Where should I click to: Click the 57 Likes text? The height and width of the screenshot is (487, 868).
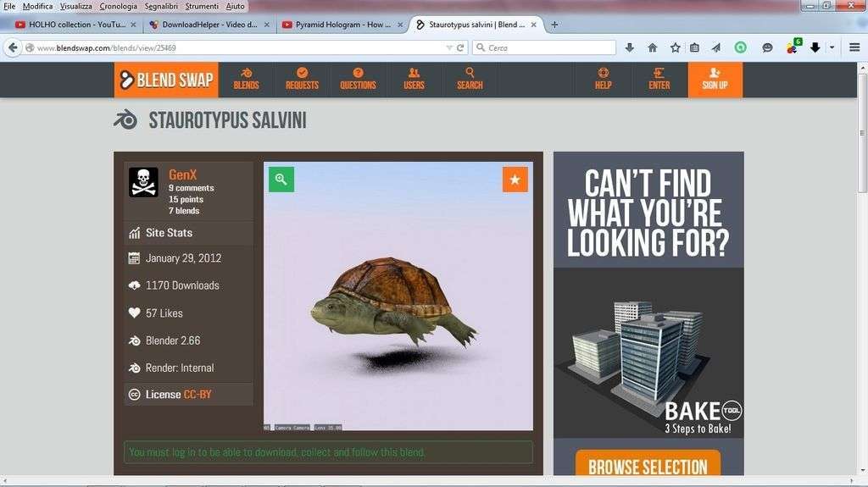click(164, 313)
